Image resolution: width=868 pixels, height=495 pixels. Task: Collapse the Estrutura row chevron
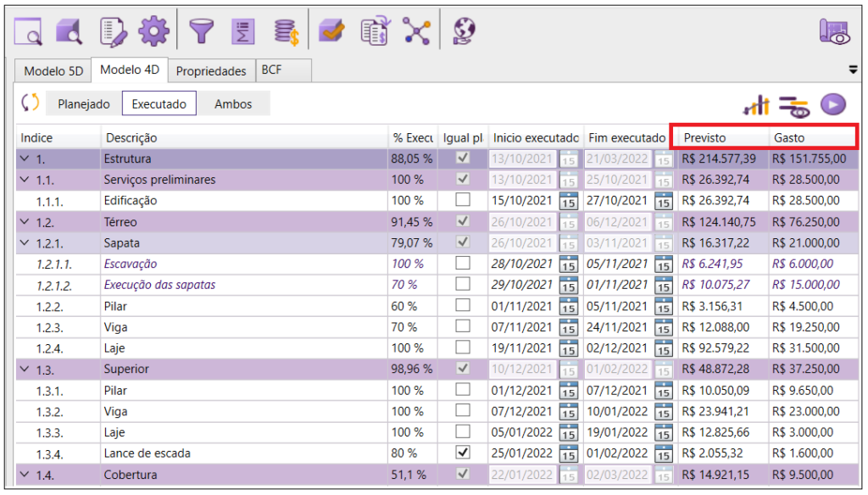[23, 159]
